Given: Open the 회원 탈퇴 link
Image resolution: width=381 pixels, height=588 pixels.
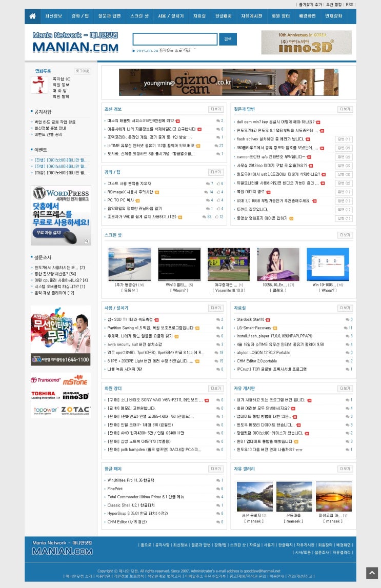Looking at the screenshot, I should [x=61, y=96].
